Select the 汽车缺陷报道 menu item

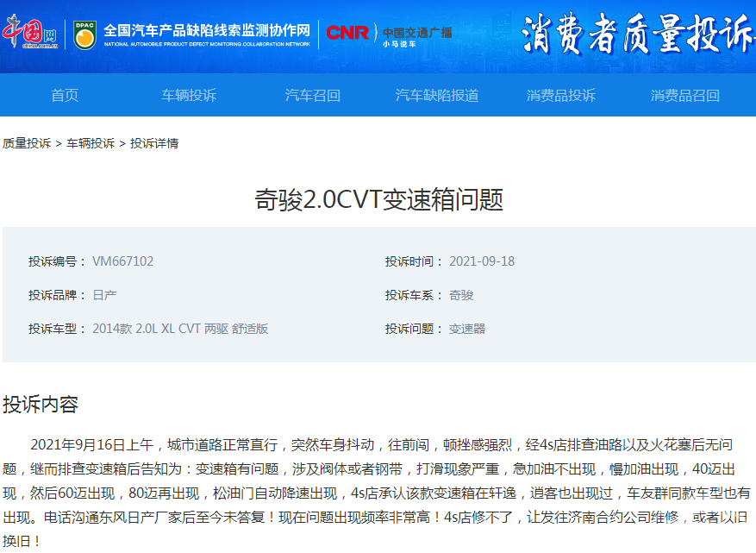pyautogui.click(x=437, y=95)
